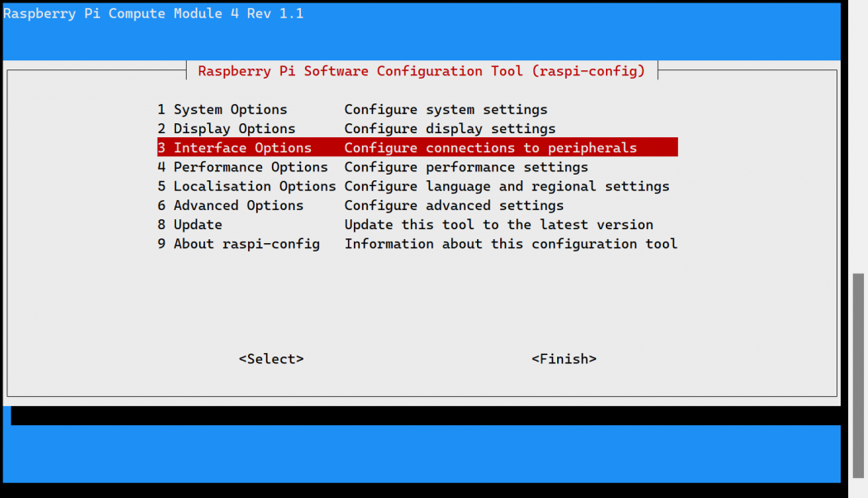
Task: Select the "Update" menu entry
Action: [198, 224]
